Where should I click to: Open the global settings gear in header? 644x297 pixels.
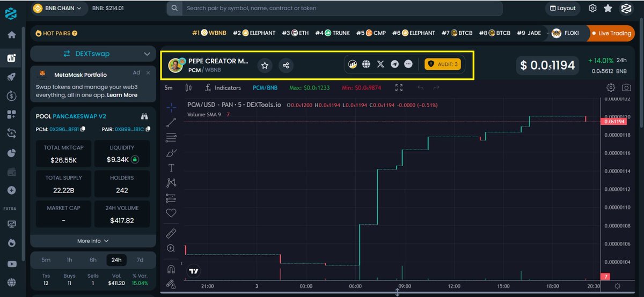coord(592,8)
